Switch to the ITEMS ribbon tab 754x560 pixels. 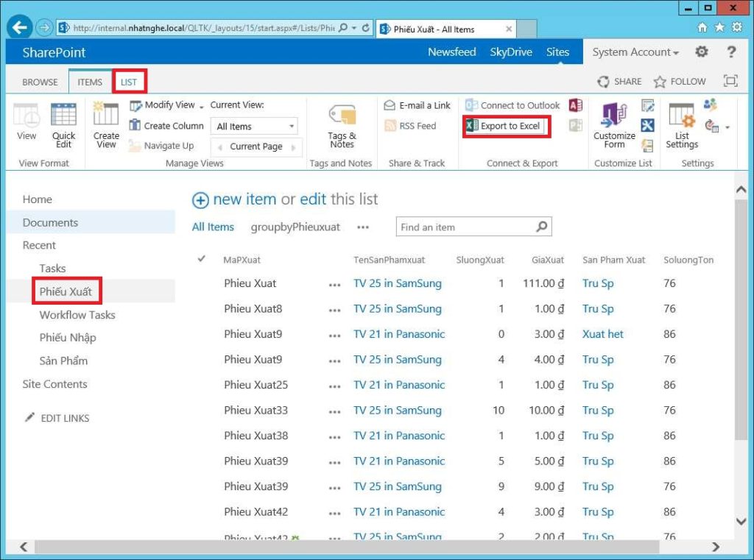coord(90,82)
